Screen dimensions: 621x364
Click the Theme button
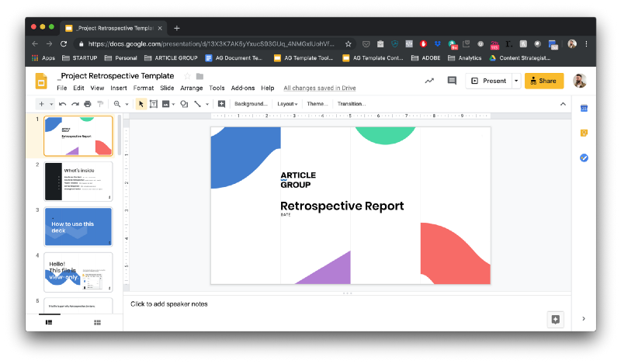coord(317,104)
